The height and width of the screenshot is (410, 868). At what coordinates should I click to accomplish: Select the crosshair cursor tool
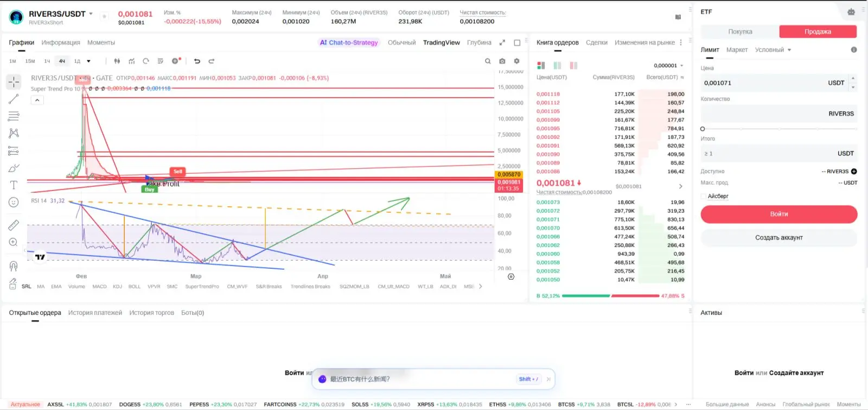(x=14, y=82)
